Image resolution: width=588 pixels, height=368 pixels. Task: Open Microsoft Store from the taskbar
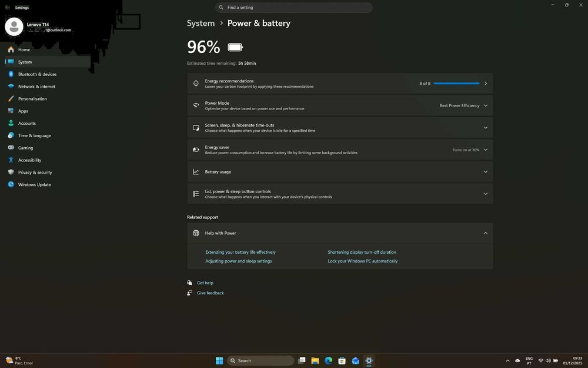(342, 361)
